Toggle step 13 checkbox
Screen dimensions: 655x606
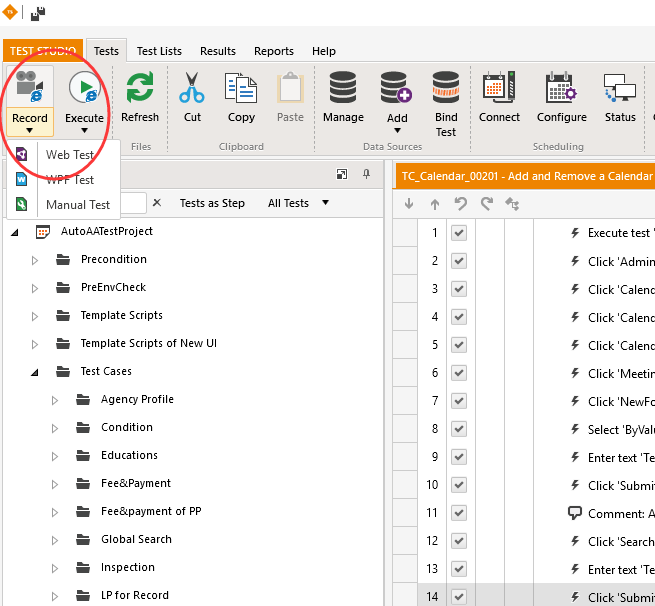click(x=459, y=568)
